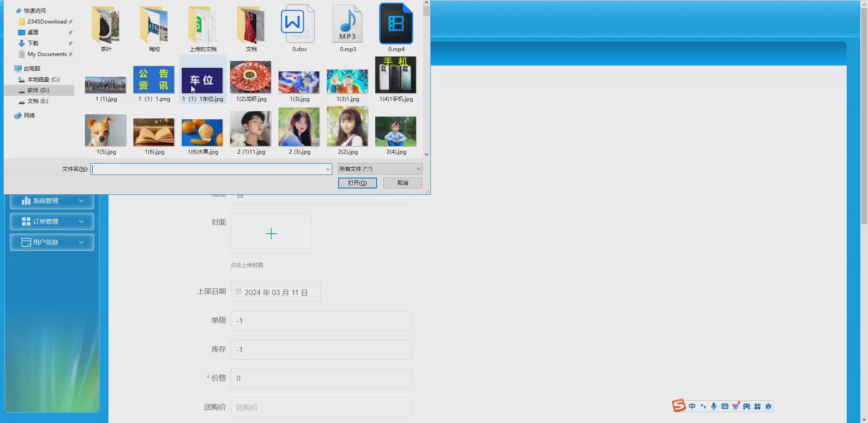This screenshot has width=868, height=423.
Task: Open the Sogou game center icon
Action: tap(746, 406)
